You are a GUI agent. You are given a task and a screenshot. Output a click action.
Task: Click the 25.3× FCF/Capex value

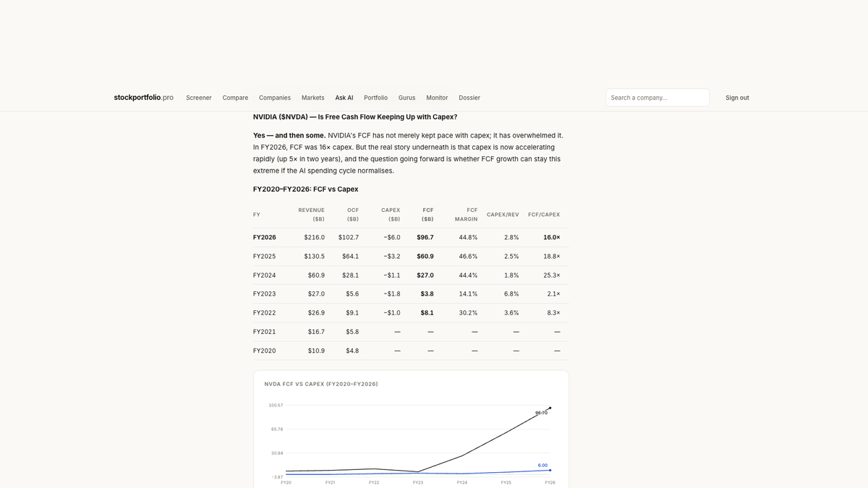552,275
